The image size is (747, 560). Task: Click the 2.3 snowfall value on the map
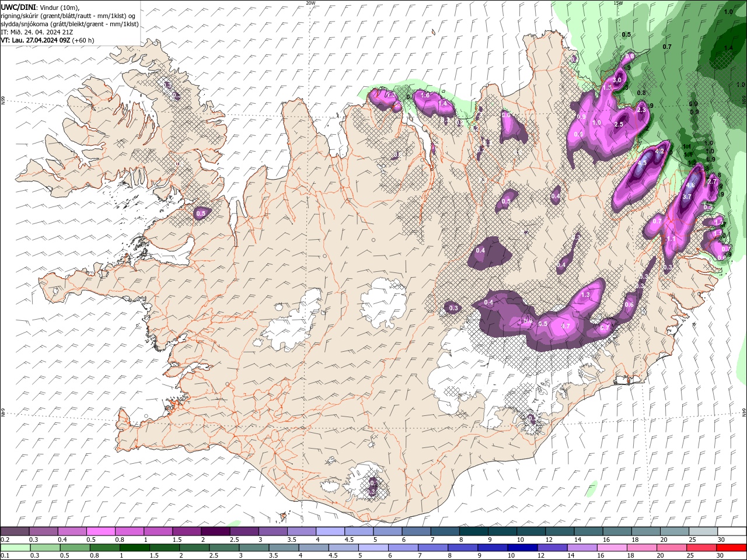(x=641, y=110)
